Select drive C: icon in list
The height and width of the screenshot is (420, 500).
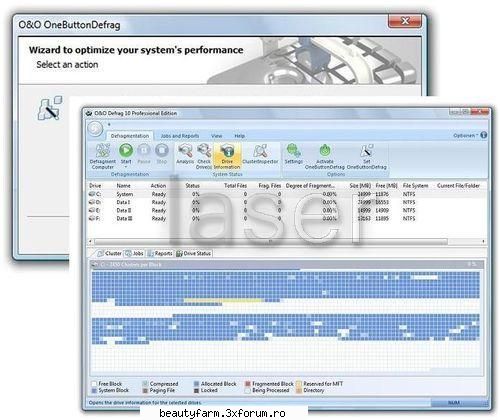92,194
